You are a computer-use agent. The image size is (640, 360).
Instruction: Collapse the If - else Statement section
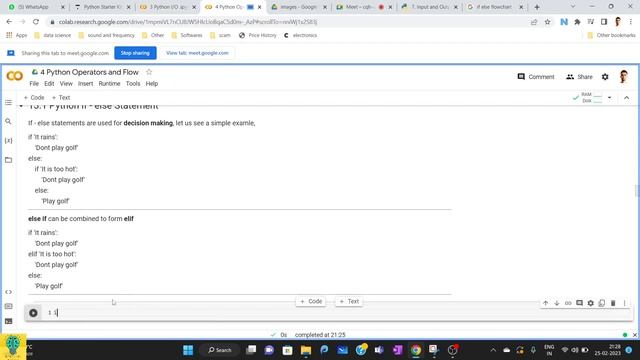coord(21,106)
